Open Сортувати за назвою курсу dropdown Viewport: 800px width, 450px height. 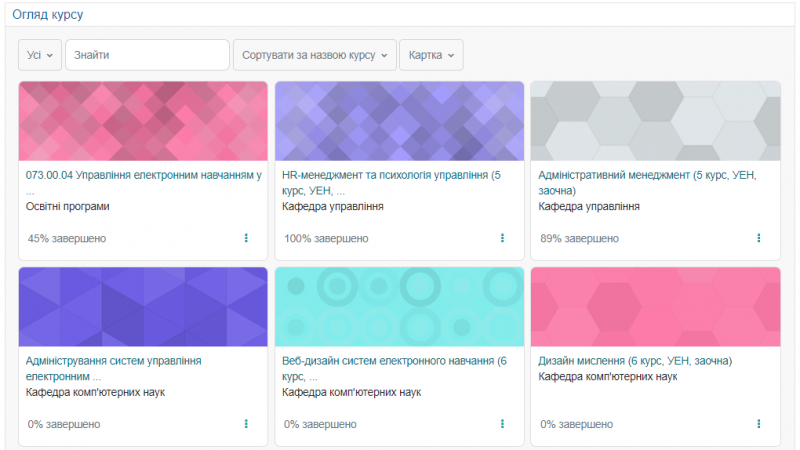point(314,55)
